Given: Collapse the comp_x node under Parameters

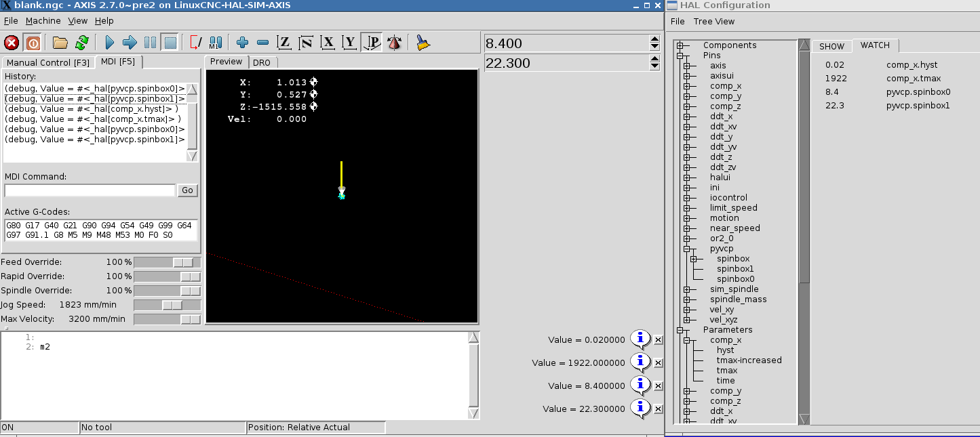Looking at the screenshot, I should (x=686, y=340).
